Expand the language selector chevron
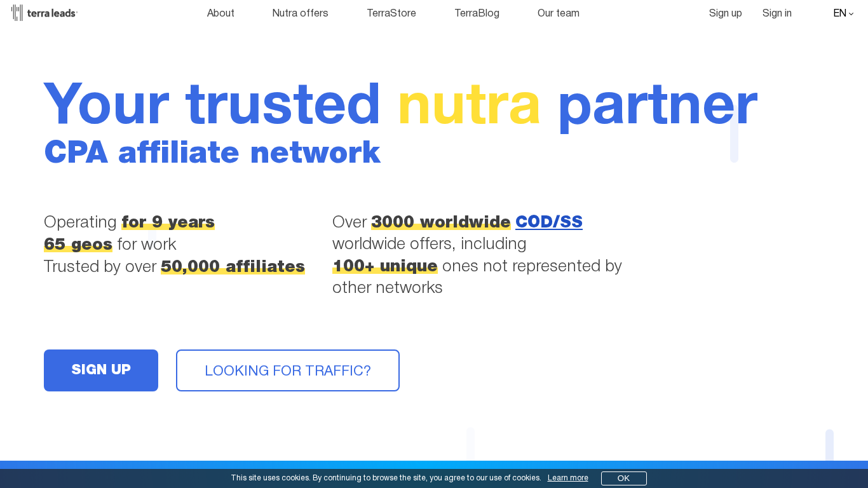 [851, 14]
